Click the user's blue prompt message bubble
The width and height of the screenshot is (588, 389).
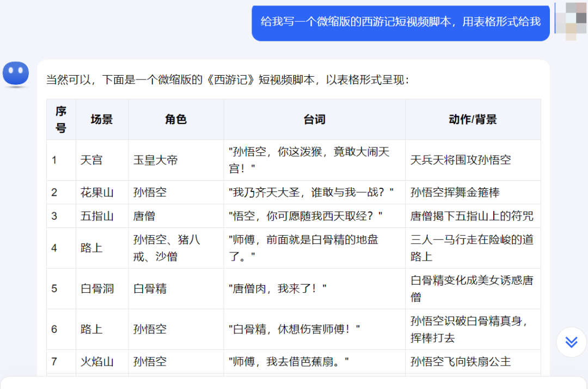click(400, 22)
